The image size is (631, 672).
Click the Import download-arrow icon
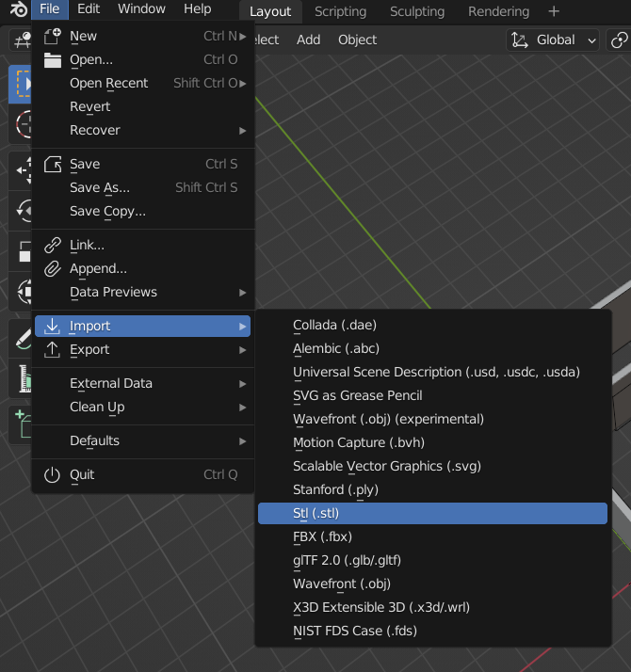pyautogui.click(x=53, y=326)
